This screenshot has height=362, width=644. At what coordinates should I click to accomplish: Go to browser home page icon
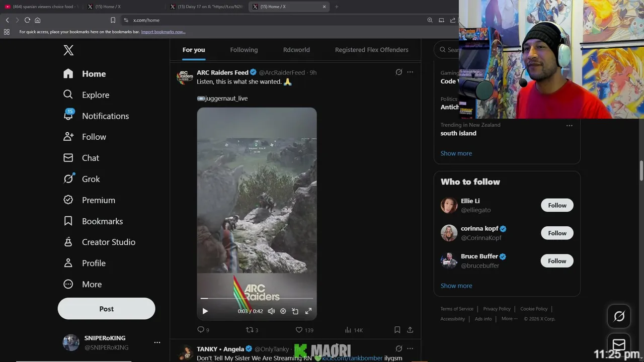37,20
